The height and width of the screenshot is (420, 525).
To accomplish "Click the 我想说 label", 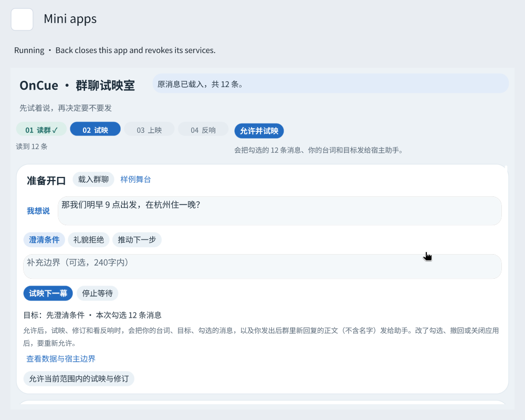I will tap(38, 211).
